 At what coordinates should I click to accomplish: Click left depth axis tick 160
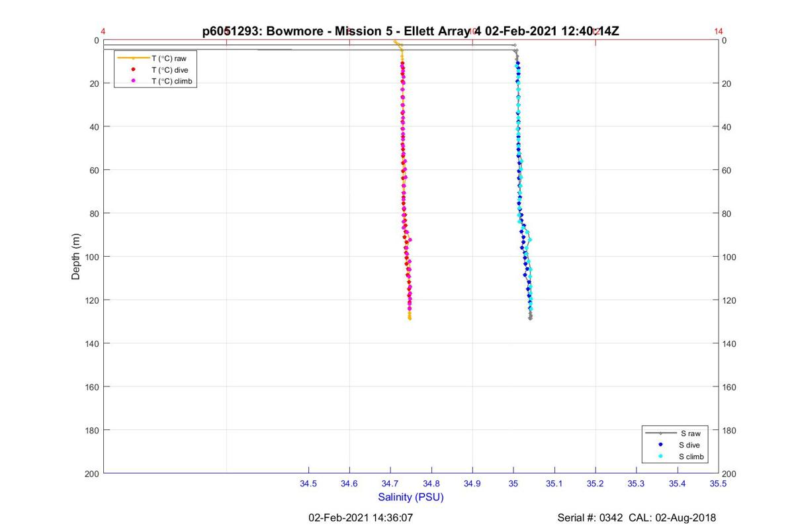pyautogui.click(x=93, y=387)
